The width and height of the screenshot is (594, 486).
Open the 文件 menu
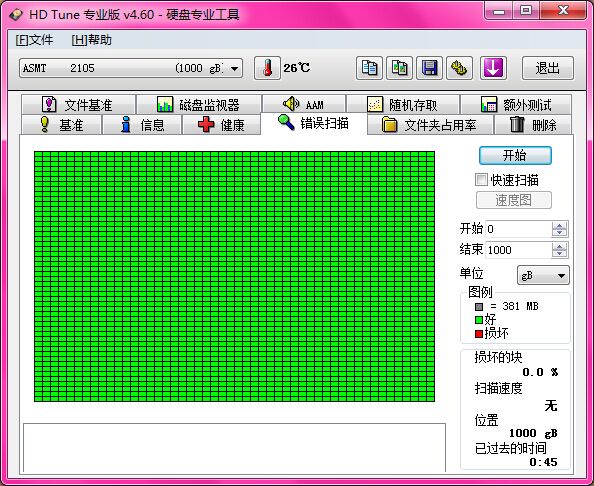click(34, 40)
